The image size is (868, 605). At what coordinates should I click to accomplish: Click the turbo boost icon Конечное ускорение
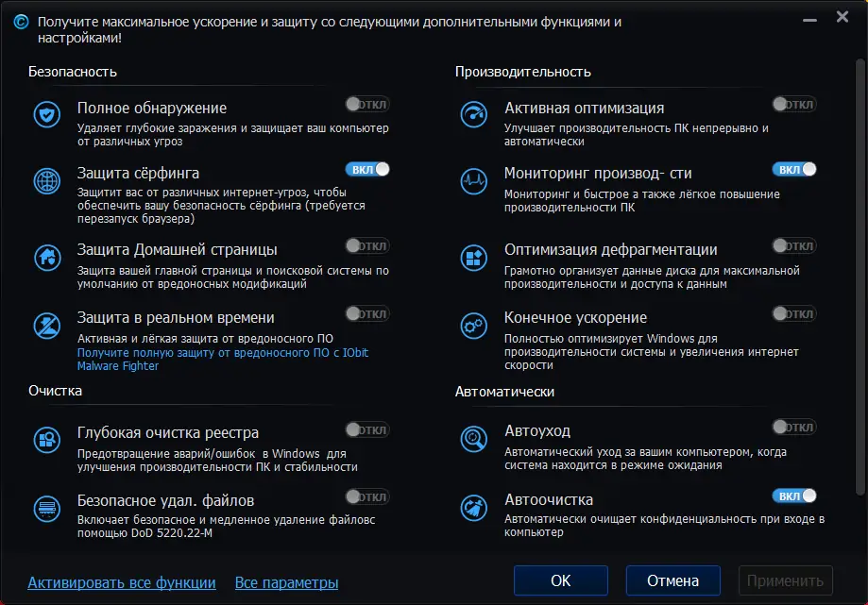[x=472, y=328]
